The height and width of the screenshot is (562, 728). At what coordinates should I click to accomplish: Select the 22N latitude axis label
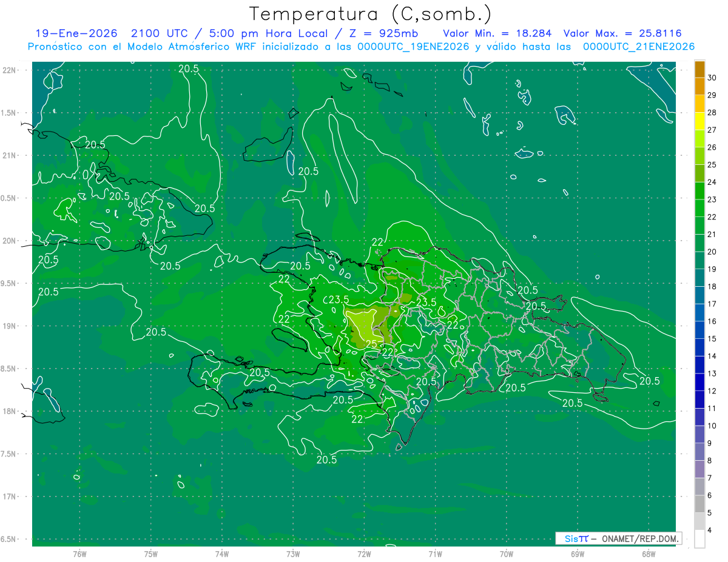tap(10, 70)
